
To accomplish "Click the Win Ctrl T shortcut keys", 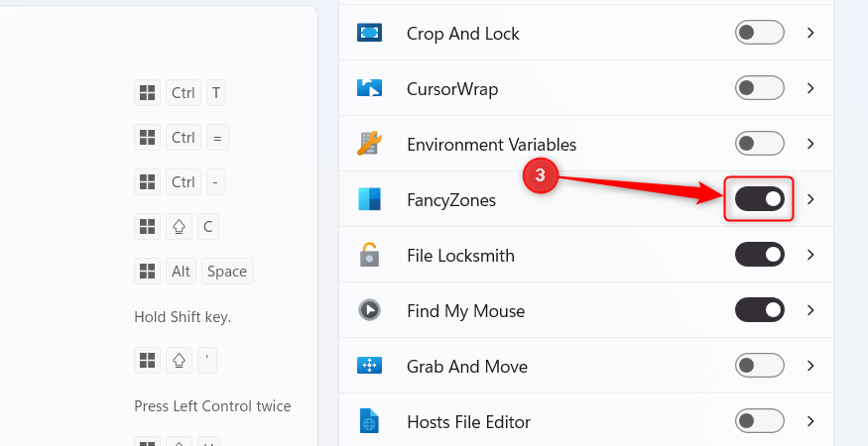I will (180, 93).
